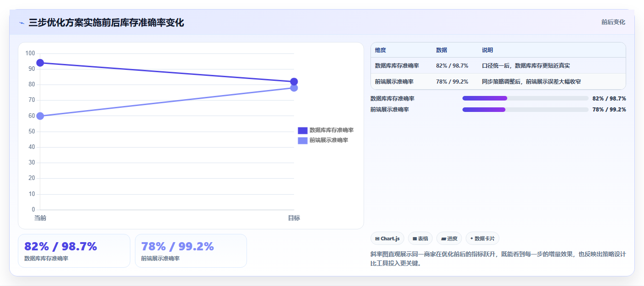Viewport: 644px width, 286px height.
Task: Click the 前端展示准确率 progress bar
Action: click(525, 110)
